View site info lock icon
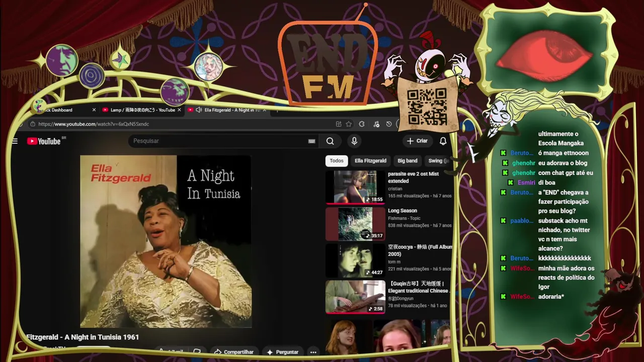Screen dimensions: 644x362 pyautogui.click(x=33, y=124)
